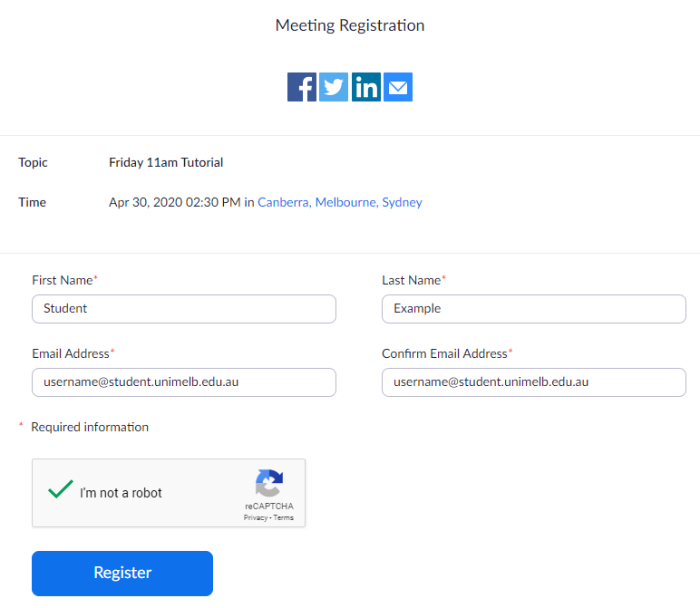
Task: Focus the First Name field
Action: coord(184,309)
